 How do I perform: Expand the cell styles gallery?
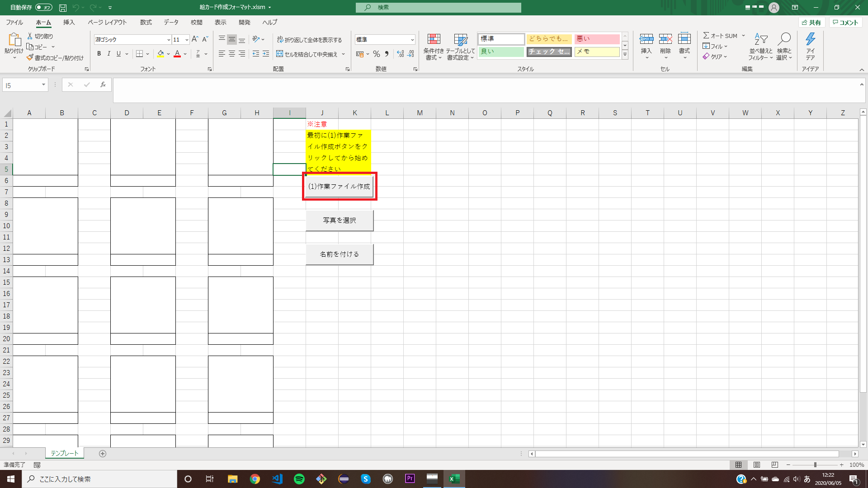point(625,55)
